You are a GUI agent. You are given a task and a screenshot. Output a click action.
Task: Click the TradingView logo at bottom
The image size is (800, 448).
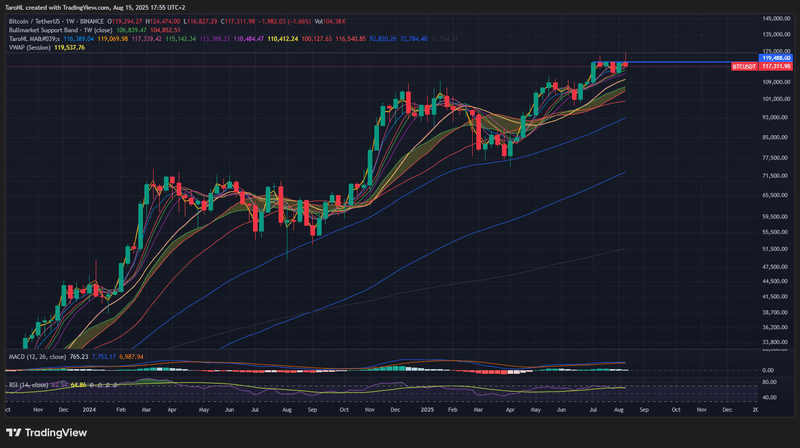(x=46, y=433)
